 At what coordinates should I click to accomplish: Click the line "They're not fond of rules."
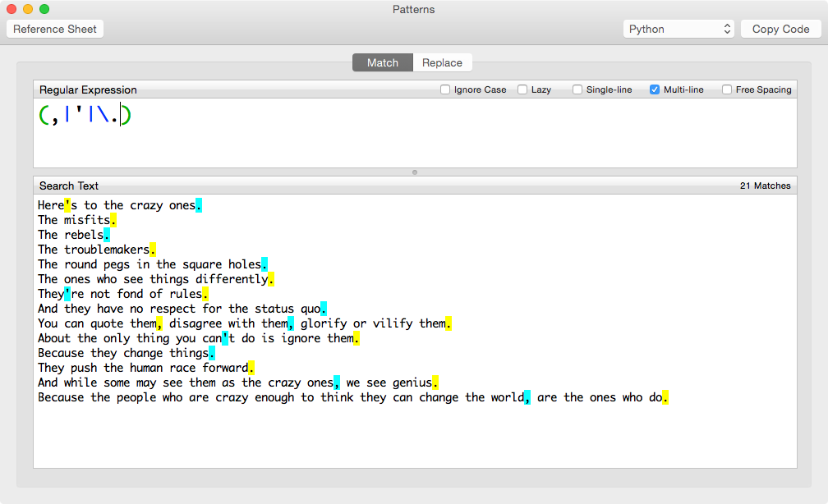pos(123,294)
